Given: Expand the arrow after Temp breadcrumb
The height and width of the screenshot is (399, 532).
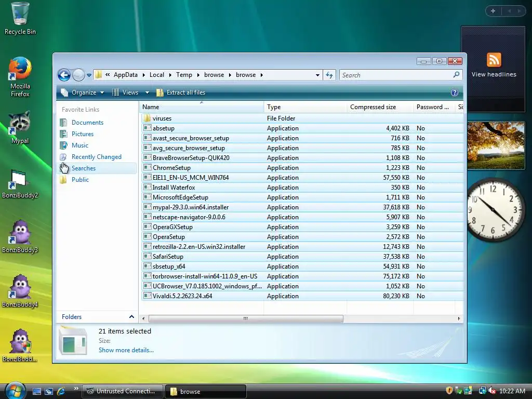Looking at the screenshot, I should (198, 75).
